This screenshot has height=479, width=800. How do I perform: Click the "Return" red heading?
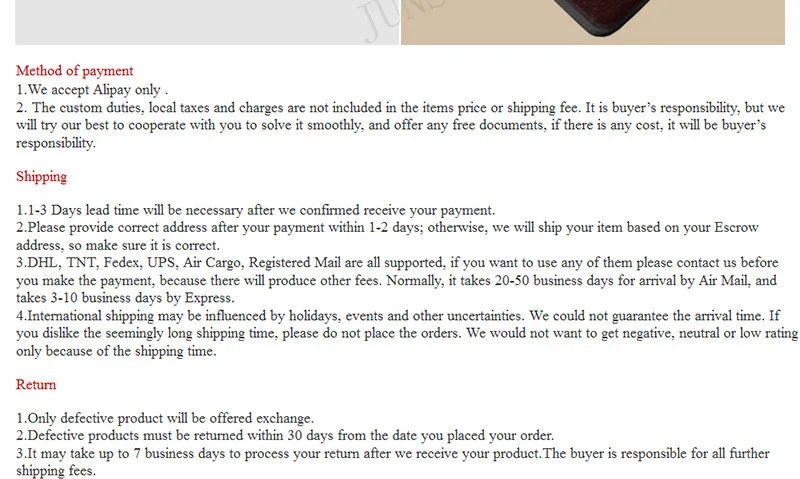36,384
